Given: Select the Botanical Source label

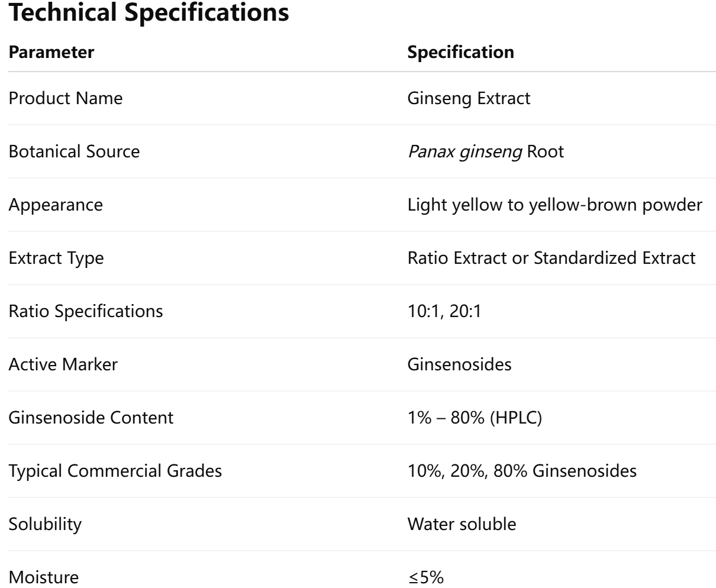Looking at the screenshot, I should [74, 151].
